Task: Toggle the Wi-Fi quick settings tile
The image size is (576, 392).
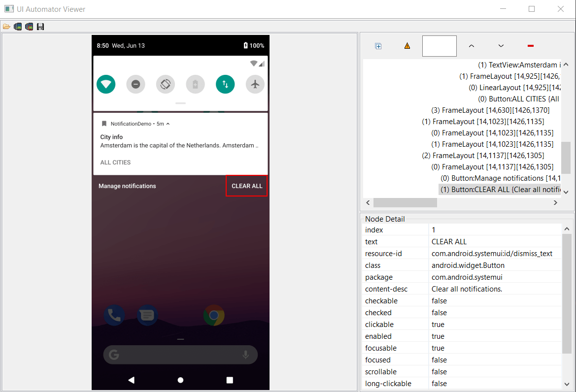Action: pyautogui.click(x=106, y=84)
